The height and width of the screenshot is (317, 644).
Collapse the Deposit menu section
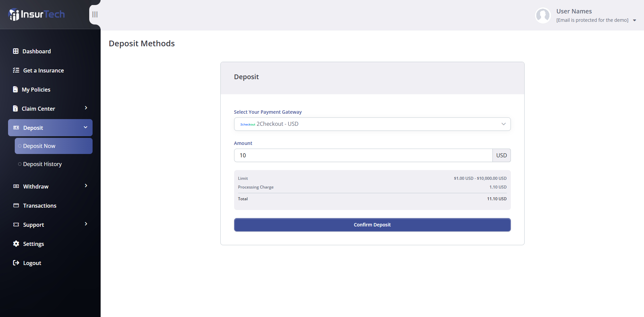click(x=86, y=127)
